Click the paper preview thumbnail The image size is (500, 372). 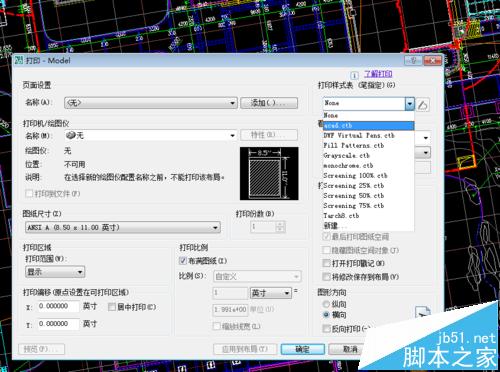[269, 173]
